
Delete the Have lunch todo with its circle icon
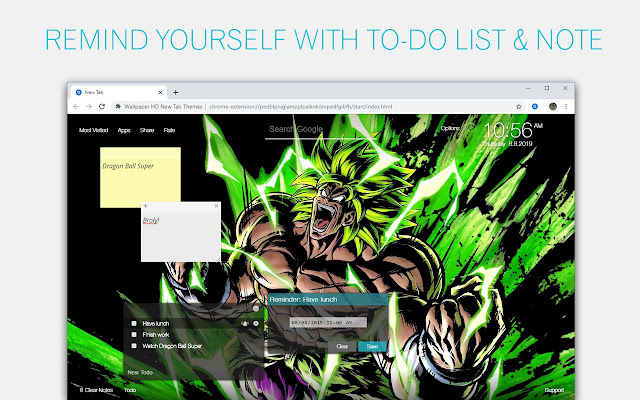(x=256, y=323)
